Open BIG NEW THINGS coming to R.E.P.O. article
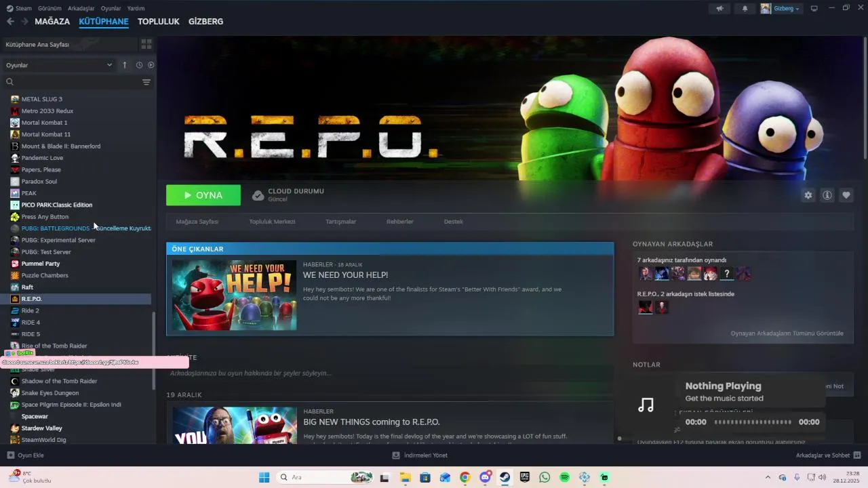Image resolution: width=868 pixels, height=488 pixels. (x=372, y=422)
